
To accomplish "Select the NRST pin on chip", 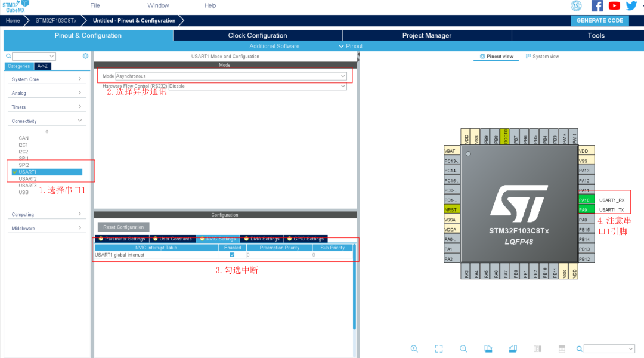I will click(451, 209).
